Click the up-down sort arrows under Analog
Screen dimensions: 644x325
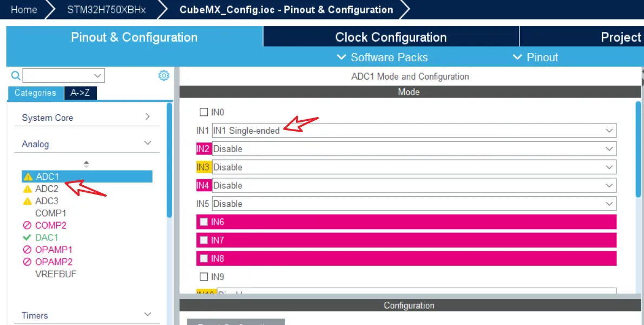[86, 164]
